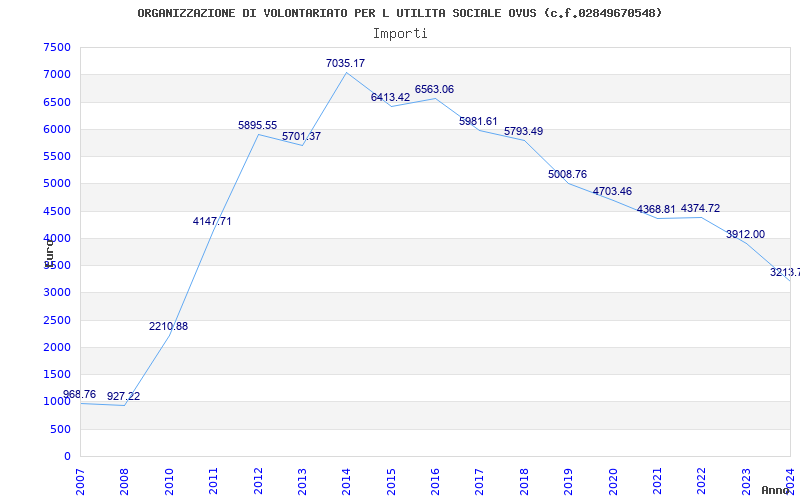Select the 1500 y-axis tick label
This screenshot has width=800, height=500.
(x=57, y=374)
